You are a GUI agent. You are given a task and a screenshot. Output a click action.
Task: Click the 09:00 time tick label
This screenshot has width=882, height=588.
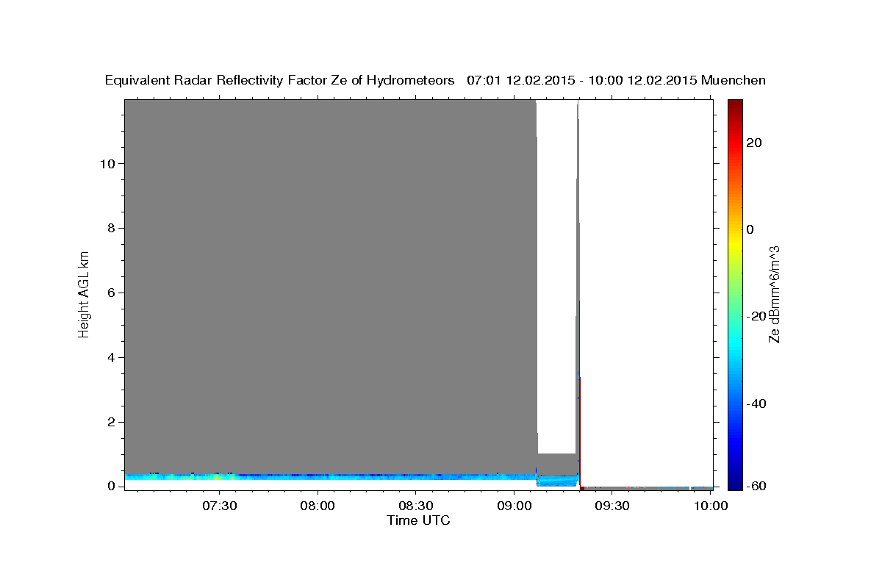514,506
